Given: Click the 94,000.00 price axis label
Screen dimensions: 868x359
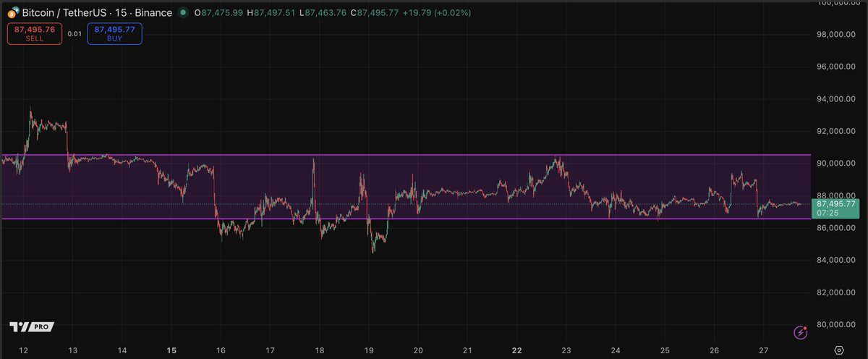Looking at the screenshot, I should [x=838, y=99].
